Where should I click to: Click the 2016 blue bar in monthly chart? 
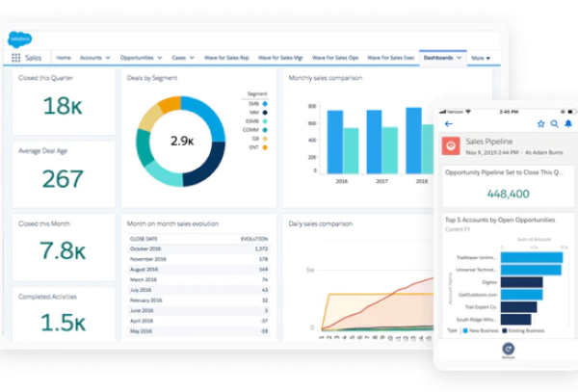(x=335, y=142)
